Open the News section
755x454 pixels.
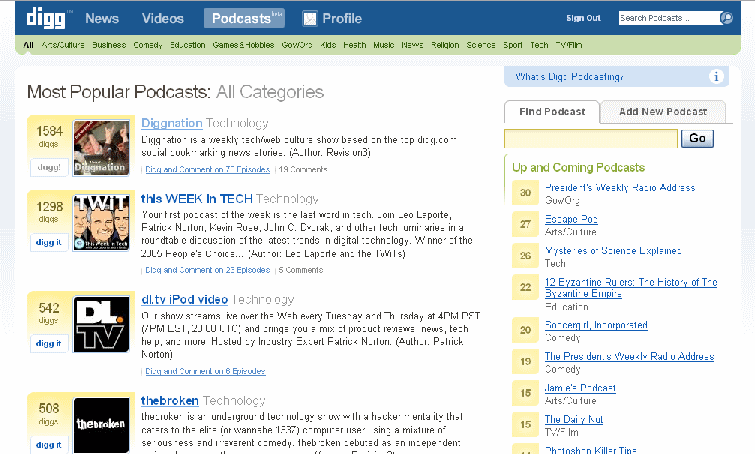click(102, 19)
